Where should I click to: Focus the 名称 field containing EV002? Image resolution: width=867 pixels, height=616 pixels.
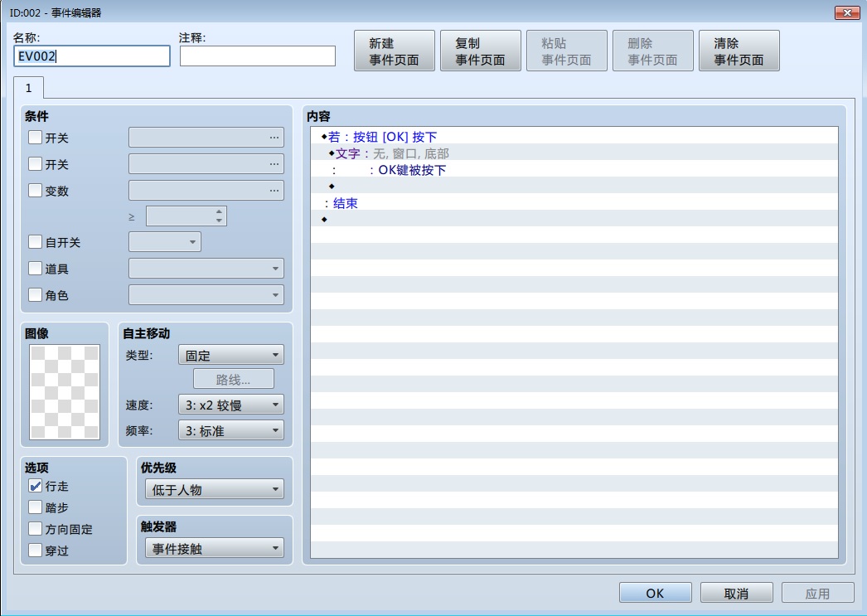coord(92,56)
